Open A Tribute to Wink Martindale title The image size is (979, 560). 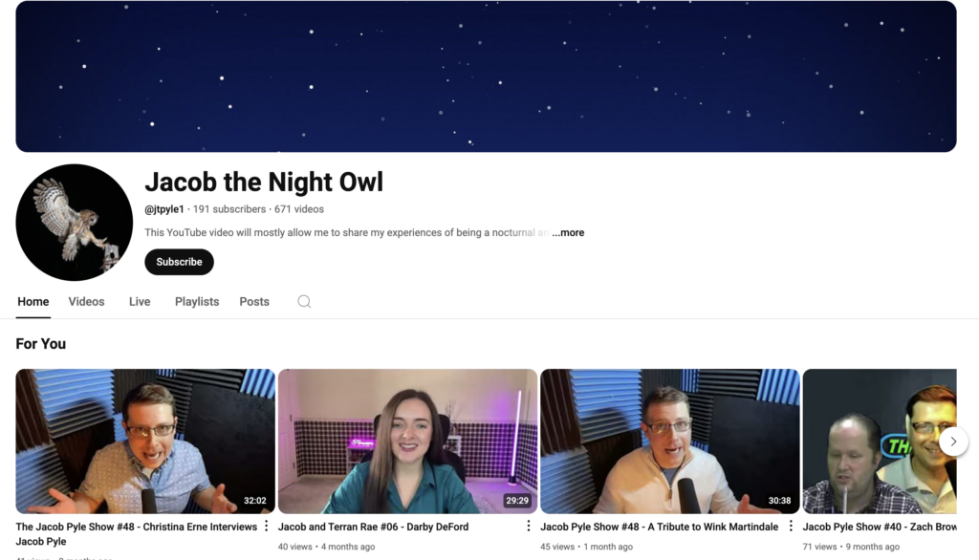pyautogui.click(x=660, y=527)
